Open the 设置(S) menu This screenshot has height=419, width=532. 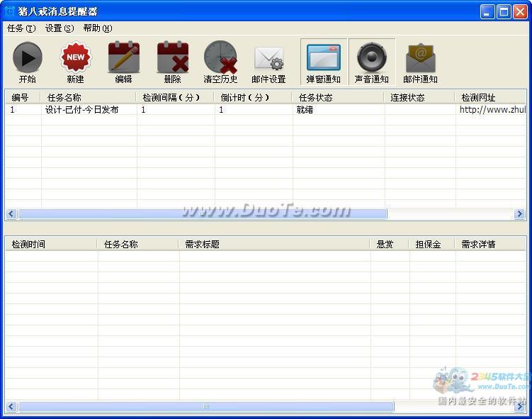point(60,28)
